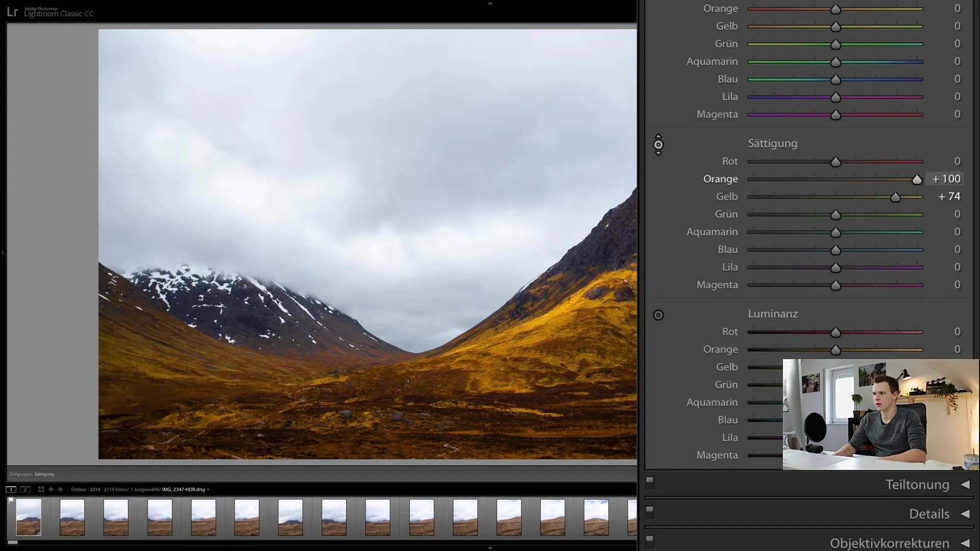Click the Luminanz Blau label
980x551 pixels.
pyautogui.click(x=728, y=420)
